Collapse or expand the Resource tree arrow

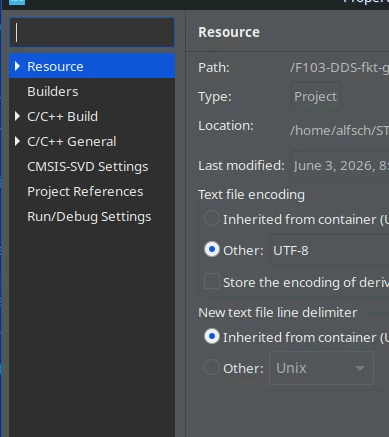coord(17,66)
